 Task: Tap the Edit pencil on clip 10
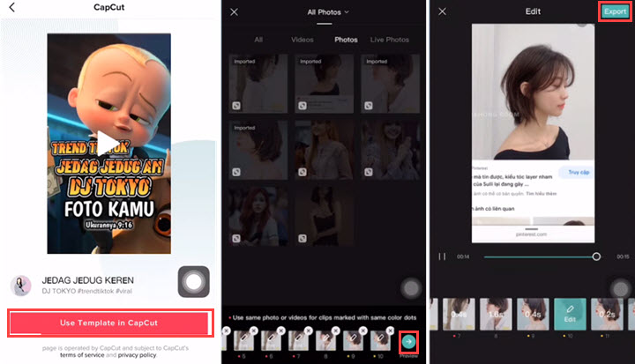click(570, 314)
